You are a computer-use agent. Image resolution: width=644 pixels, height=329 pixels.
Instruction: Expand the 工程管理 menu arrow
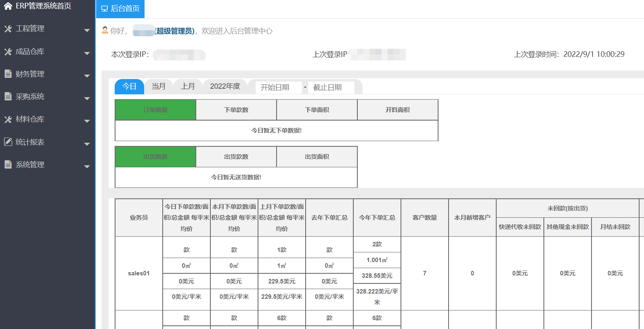(x=87, y=30)
